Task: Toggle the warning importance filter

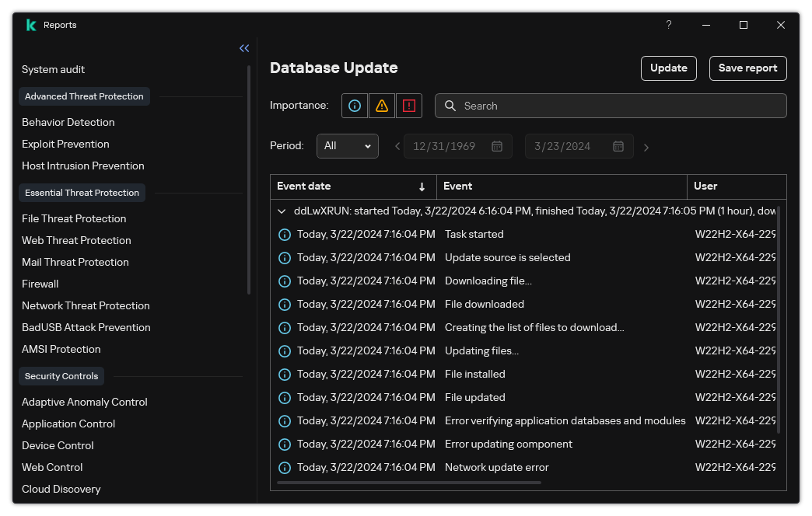Action: click(381, 106)
